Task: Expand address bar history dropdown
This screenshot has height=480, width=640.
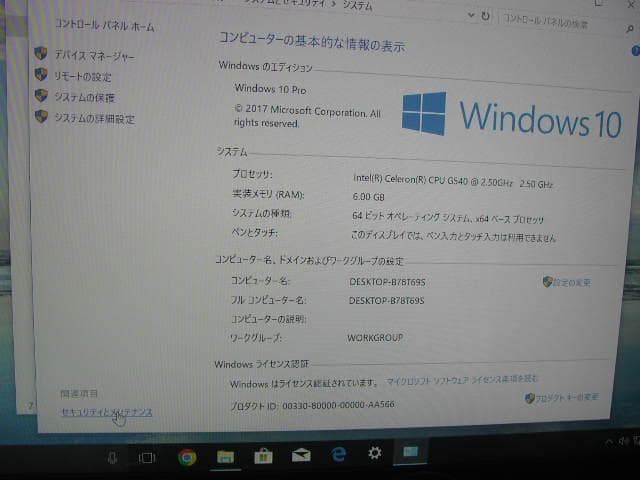Action: (471, 16)
